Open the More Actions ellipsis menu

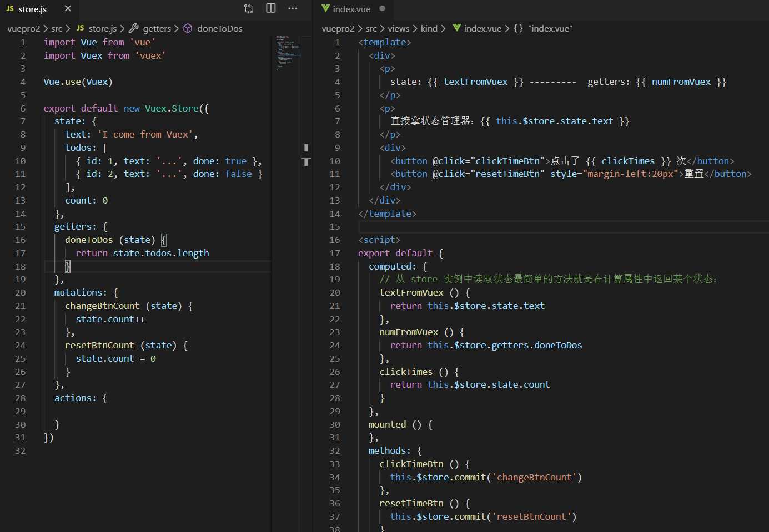pyautogui.click(x=293, y=9)
